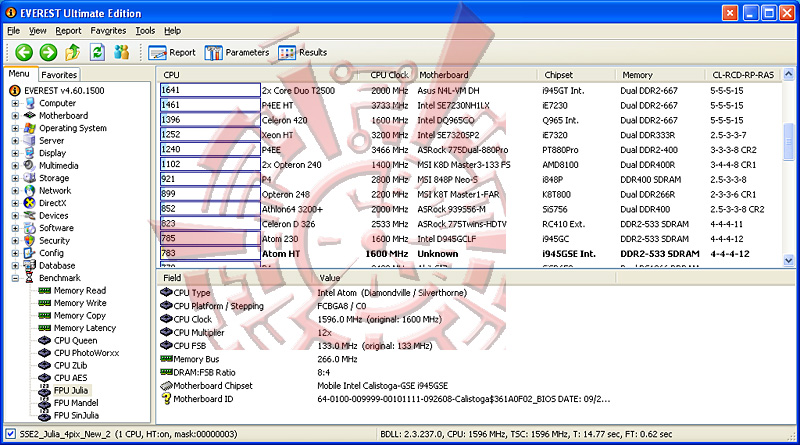Select the Operating System node icon

click(30, 128)
